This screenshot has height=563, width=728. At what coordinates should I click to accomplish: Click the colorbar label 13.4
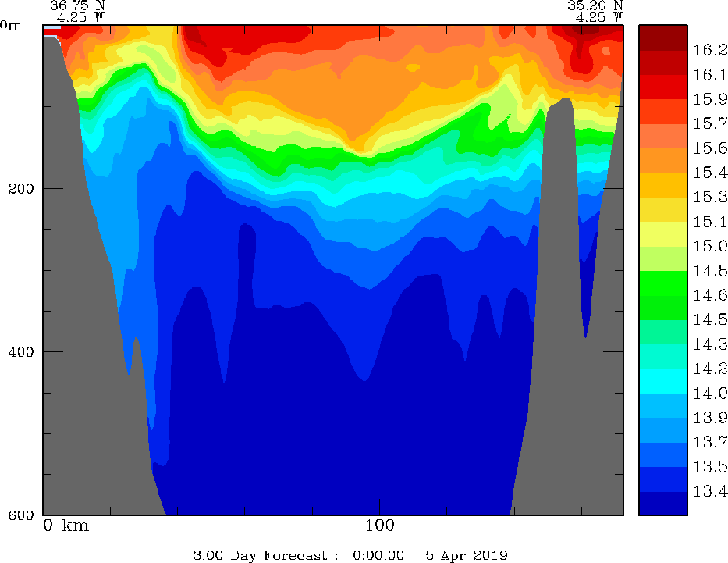coord(710,491)
